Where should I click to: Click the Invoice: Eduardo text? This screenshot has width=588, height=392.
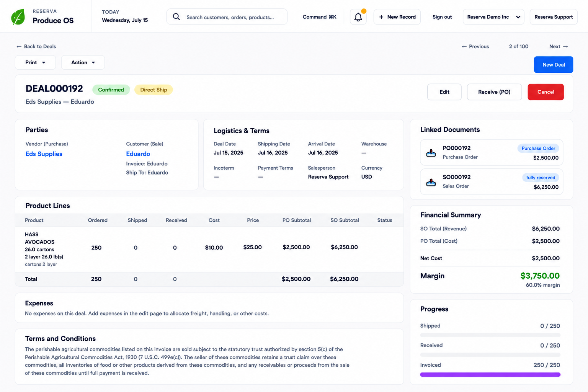147,163
